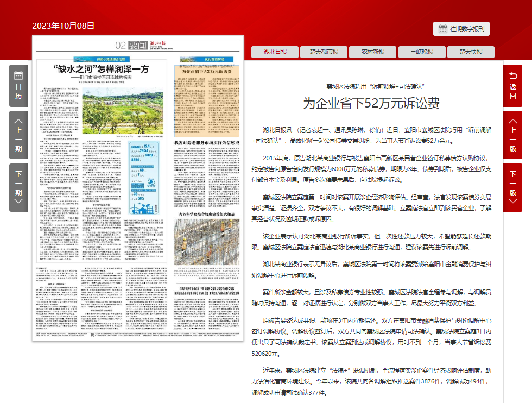Open article 光谷科学岛综合管廊建设如火如荼

pos(207,214)
